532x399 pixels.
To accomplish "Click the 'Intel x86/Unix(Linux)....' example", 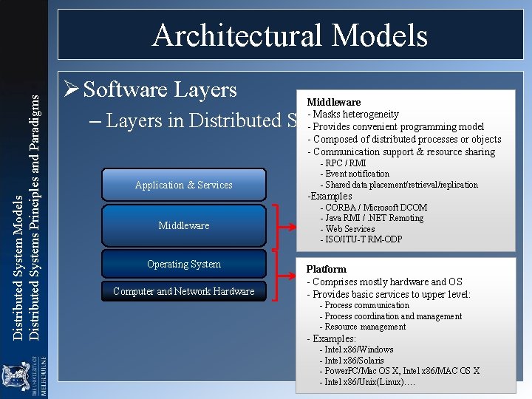I will click(367, 382).
